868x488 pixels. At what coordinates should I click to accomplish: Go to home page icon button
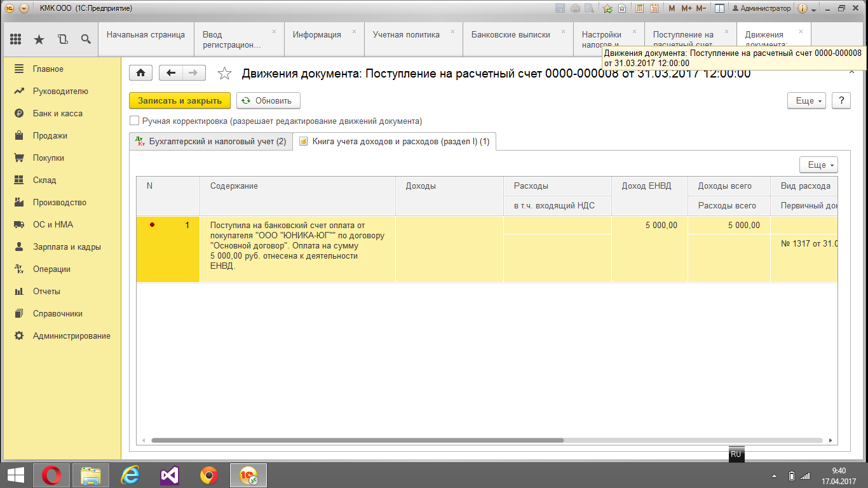click(x=140, y=73)
